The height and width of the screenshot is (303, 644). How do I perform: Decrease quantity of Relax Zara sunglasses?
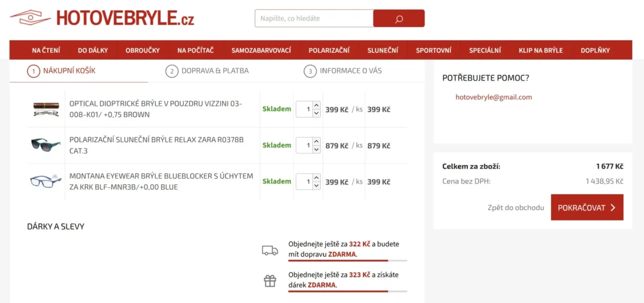click(316, 150)
